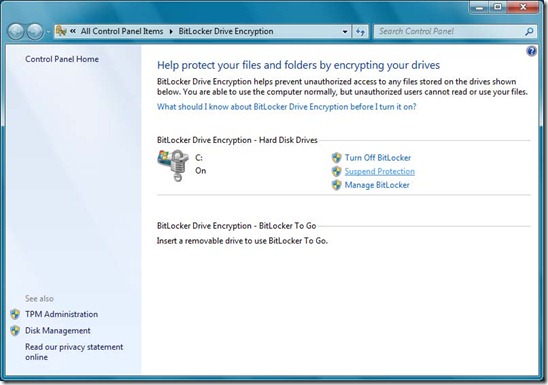
Task: Open Help via blue question mark icon
Action: [x=531, y=51]
